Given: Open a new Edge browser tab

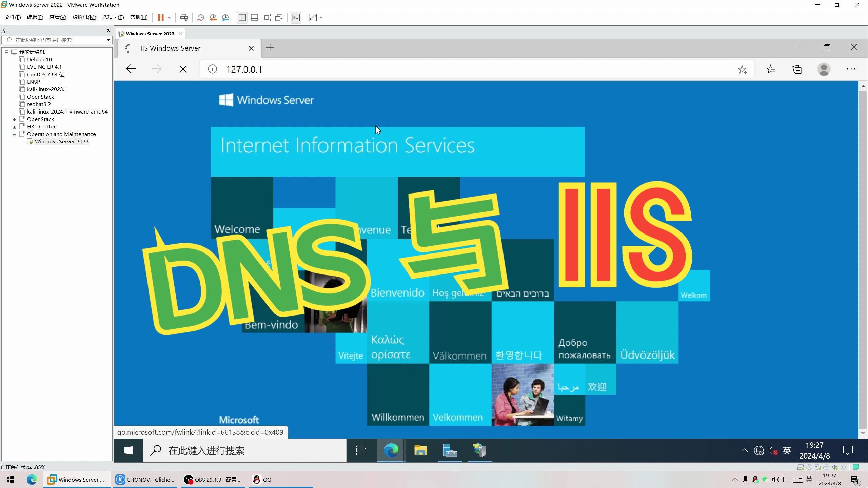Looking at the screenshot, I should 270,48.
